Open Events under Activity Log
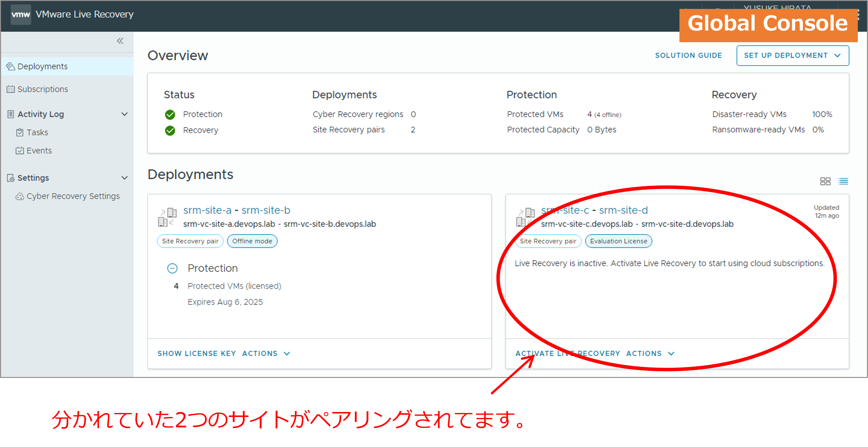This screenshot has height=447, width=868. pyautogui.click(x=39, y=150)
